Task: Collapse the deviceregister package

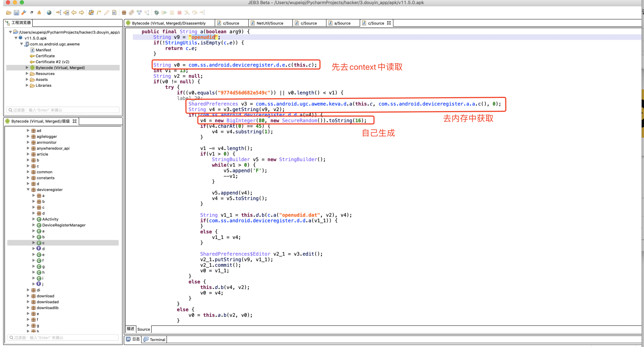Action: 28,190
